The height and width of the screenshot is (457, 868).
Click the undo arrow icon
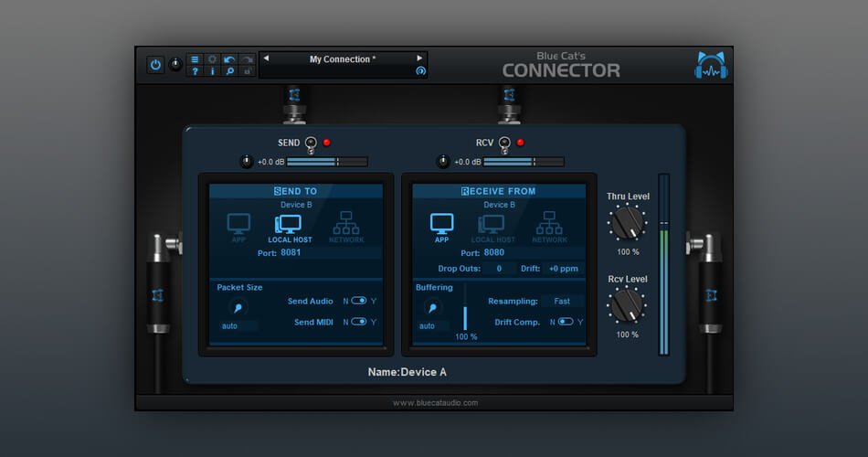coord(229,59)
